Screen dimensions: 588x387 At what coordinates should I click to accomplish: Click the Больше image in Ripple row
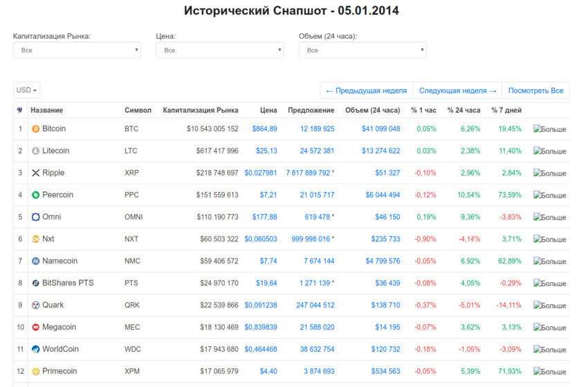550,173
